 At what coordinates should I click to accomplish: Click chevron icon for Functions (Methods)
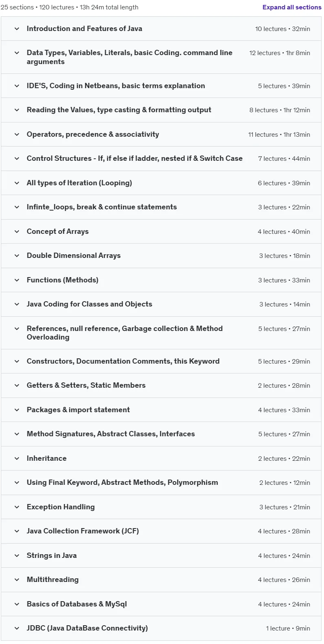[17, 280]
